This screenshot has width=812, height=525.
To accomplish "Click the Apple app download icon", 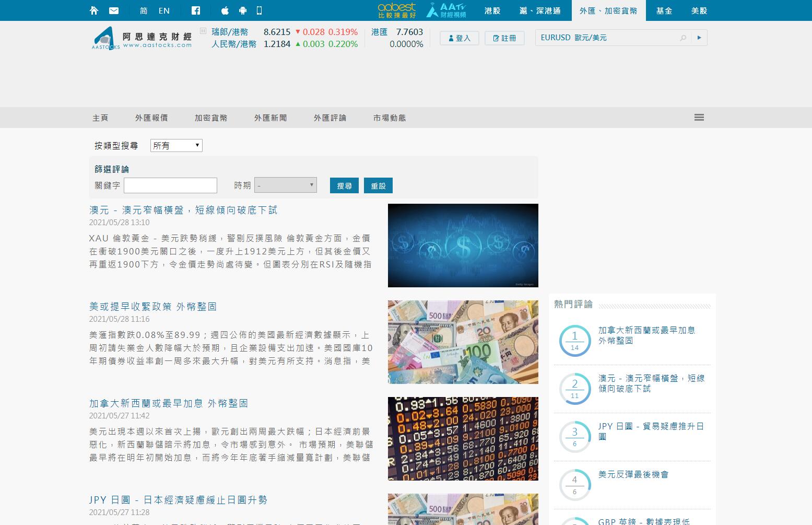I will [225, 10].
